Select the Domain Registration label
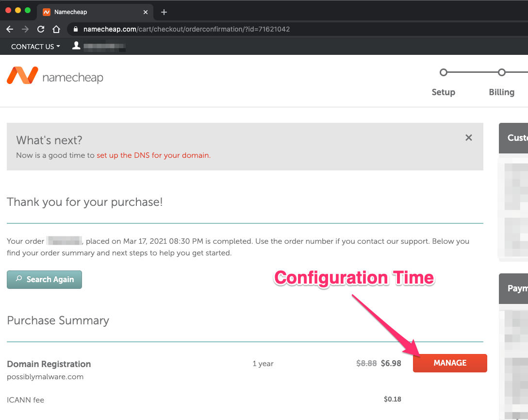 (x=49, y=364)
